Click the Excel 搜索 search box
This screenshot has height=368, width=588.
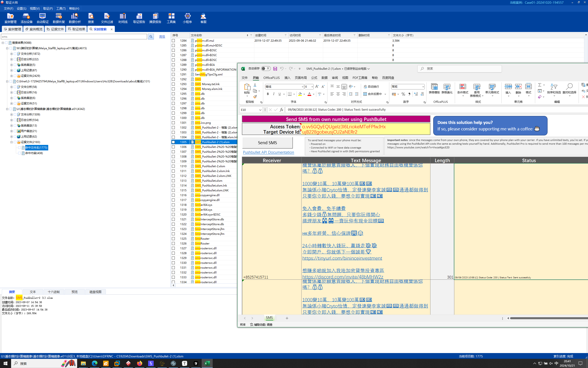tap(459, 69)
